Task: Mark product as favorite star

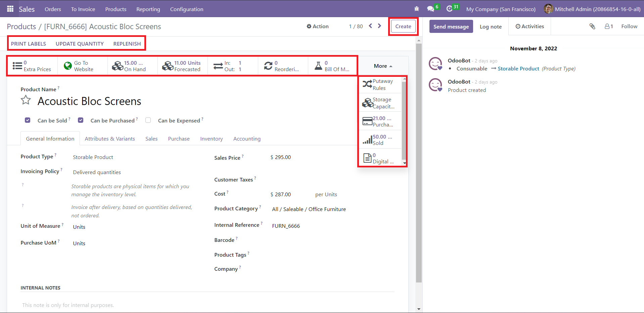Action: pos(26,100)
